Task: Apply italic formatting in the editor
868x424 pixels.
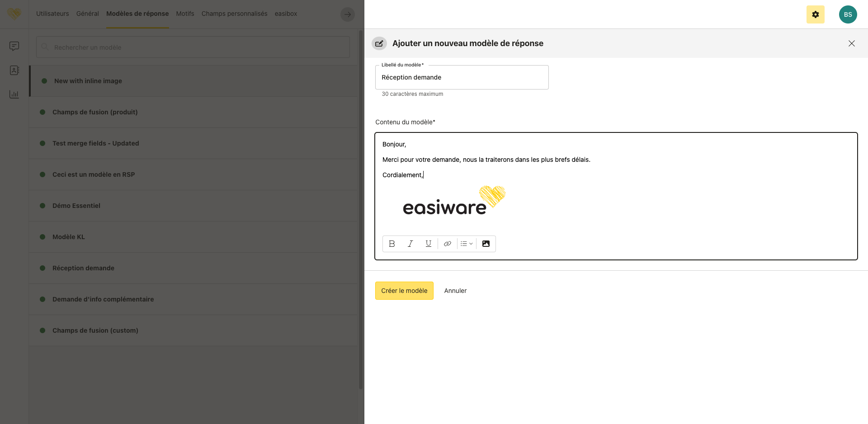Action: 410,244
